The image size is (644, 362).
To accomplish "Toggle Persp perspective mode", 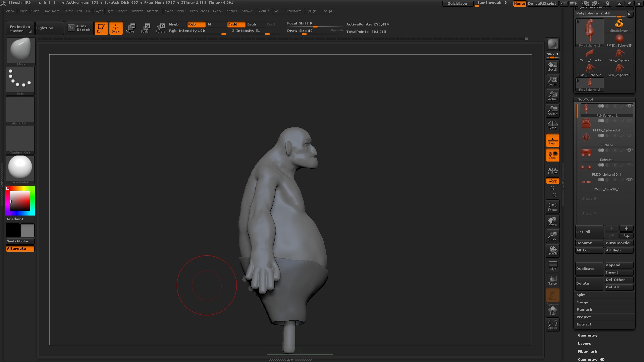I will point(552,125).
